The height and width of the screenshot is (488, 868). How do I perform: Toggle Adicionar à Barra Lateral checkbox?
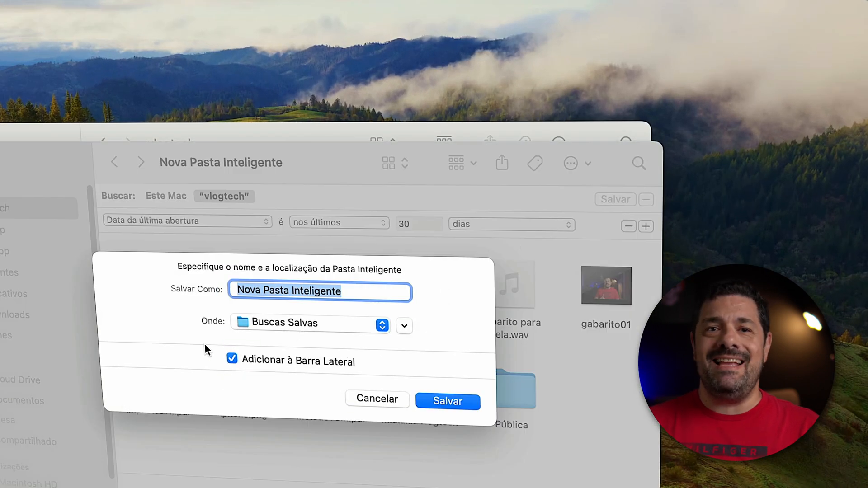pos(232,358)
